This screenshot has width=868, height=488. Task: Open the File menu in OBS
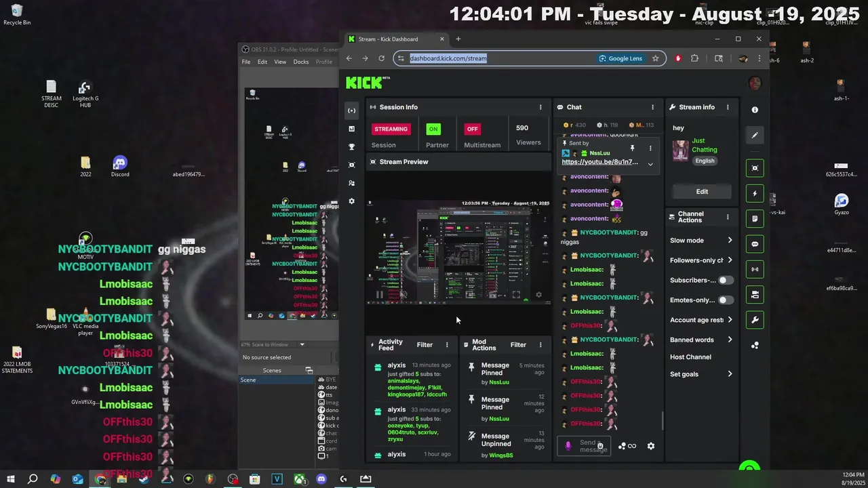pyautogui.click(x=246, y=62)
